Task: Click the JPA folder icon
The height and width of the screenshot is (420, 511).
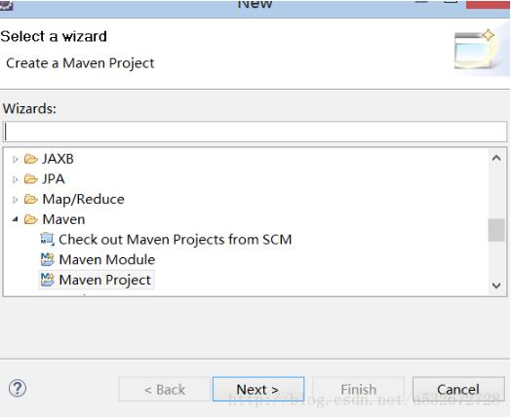Action: point(30,179)
